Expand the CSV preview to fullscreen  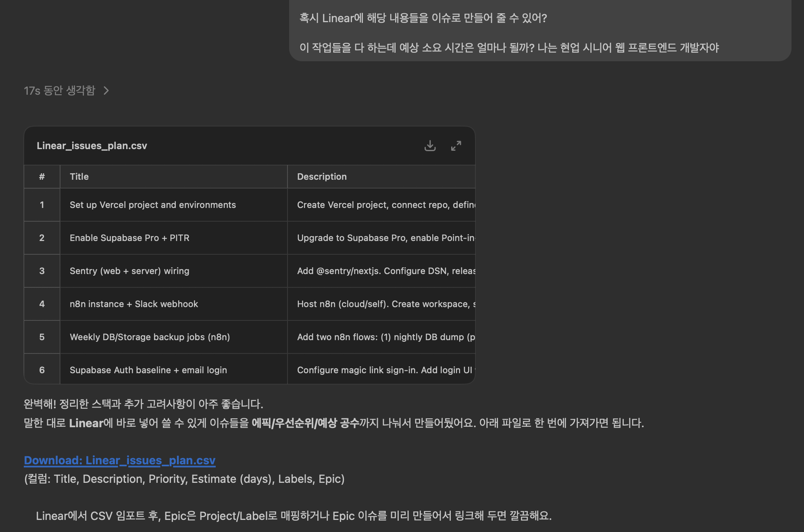click(456, 145)
